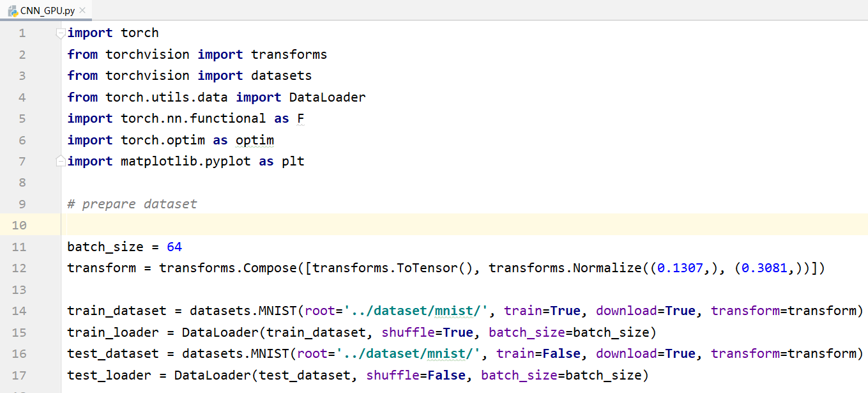
Task: Click 'test_dataset' variable at start of line 16
Action: tap(113, 353)
